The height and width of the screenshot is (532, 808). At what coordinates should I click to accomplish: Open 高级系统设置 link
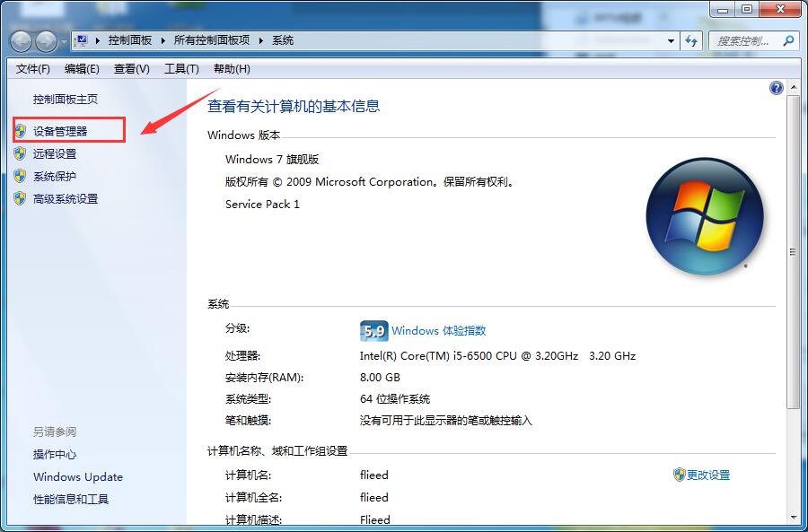[66, 199]
